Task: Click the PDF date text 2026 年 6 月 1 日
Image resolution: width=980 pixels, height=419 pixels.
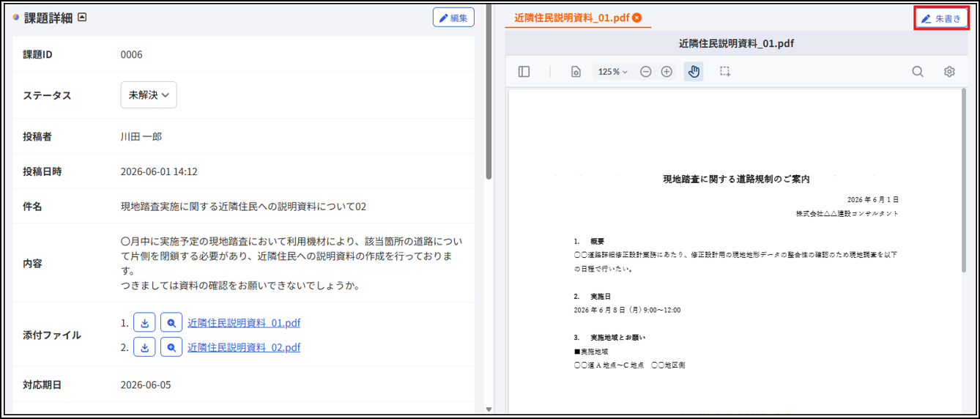Action: 873,199
